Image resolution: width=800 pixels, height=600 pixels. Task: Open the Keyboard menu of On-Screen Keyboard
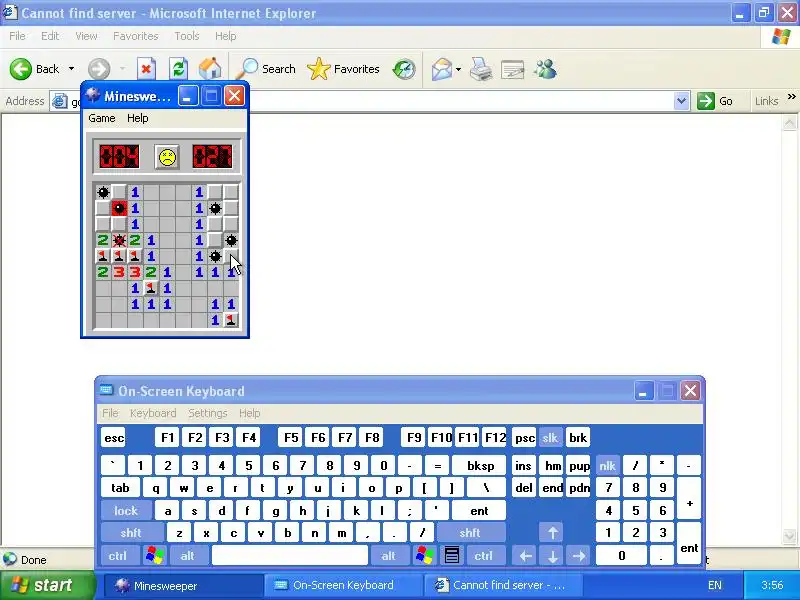(x=153, y=413)
